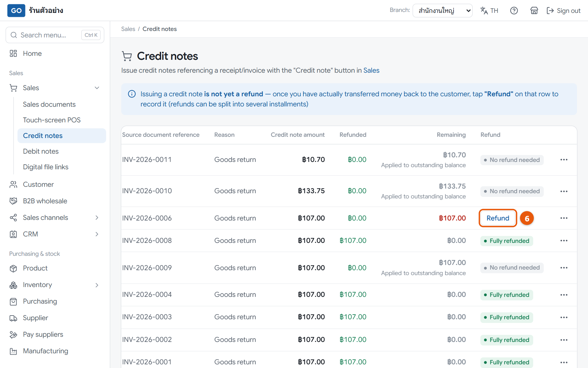Click the storefront icon in header
Image resolution: width=588 pixels, height=368 pixels.
click(534, 11)
